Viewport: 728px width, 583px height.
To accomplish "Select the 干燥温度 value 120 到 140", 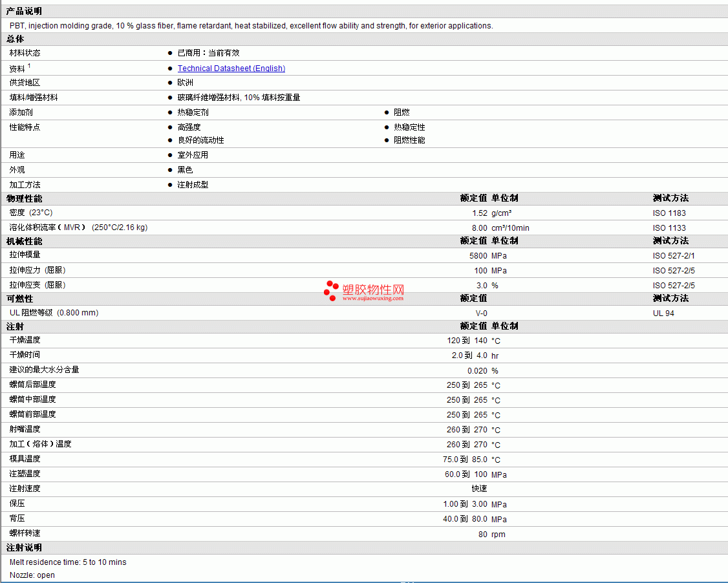I will (467, 341).
